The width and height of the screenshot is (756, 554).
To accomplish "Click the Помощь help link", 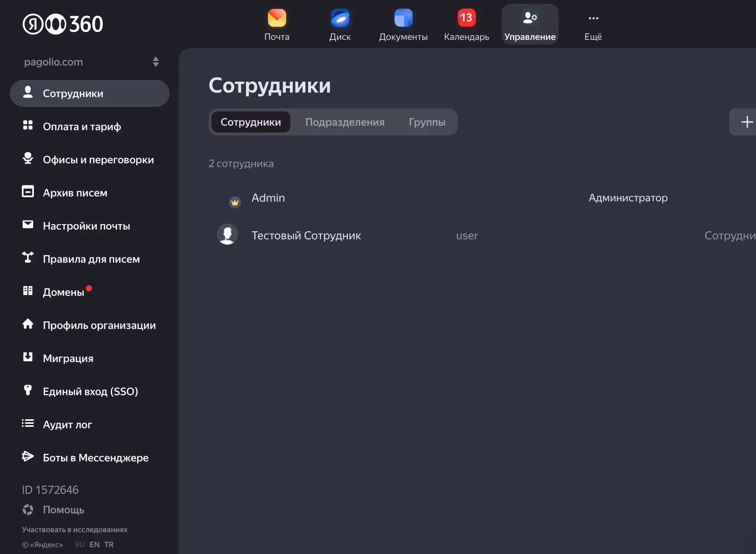I will (63, 510).
